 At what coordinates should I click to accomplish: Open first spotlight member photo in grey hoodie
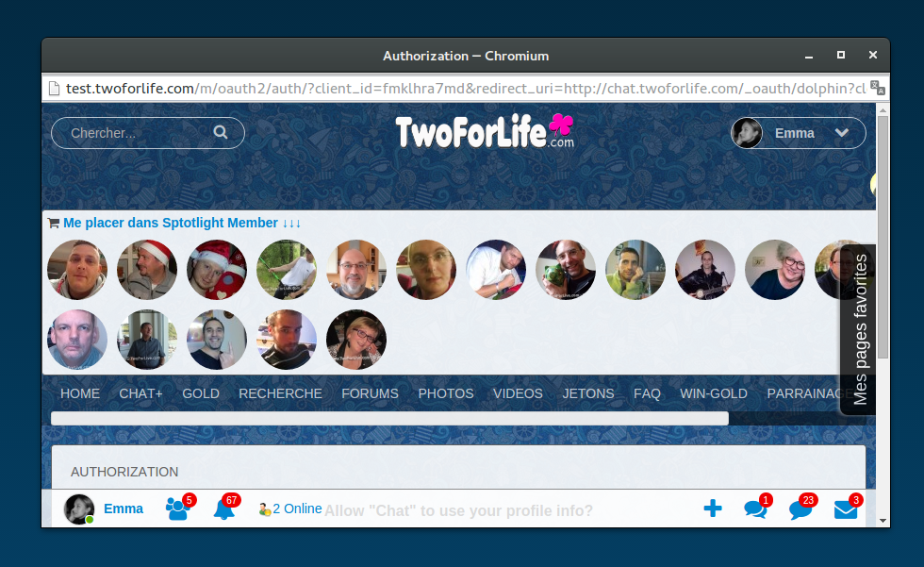[x=77, y=270]
